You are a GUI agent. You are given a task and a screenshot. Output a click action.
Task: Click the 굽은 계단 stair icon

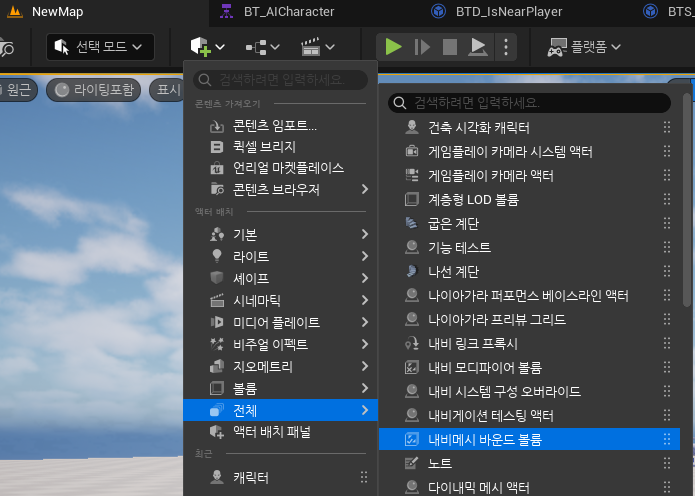point(412,223)
